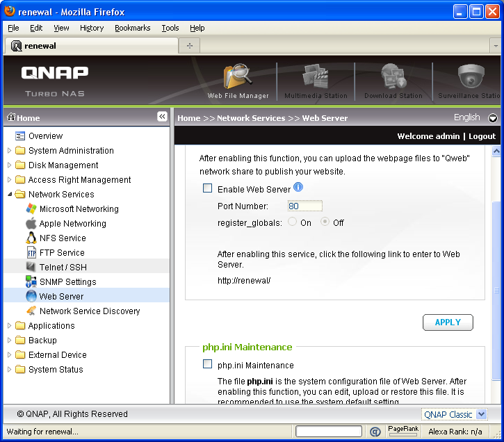Click the Microsoft Networking icon
504x442 pixels.
click(31, 209)
